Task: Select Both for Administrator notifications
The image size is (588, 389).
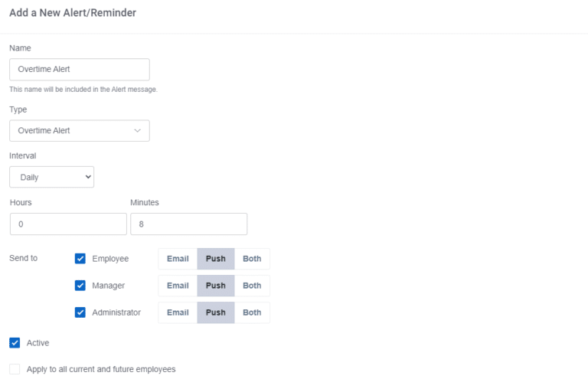Action: point(252,313)
